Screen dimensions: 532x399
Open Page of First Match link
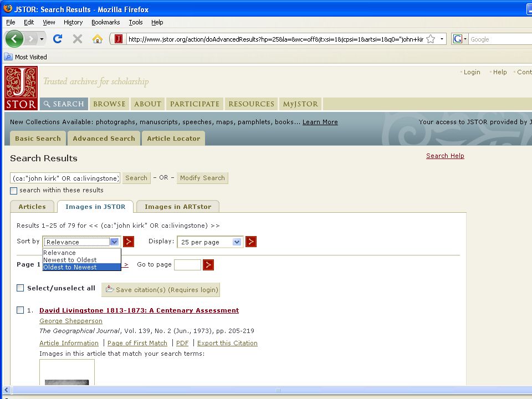pos(137,343)
